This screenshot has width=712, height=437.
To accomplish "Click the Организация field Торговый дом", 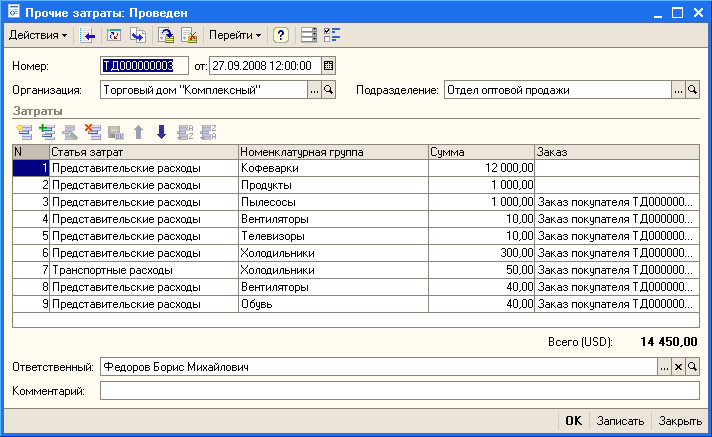I will [x=204, y=90].
